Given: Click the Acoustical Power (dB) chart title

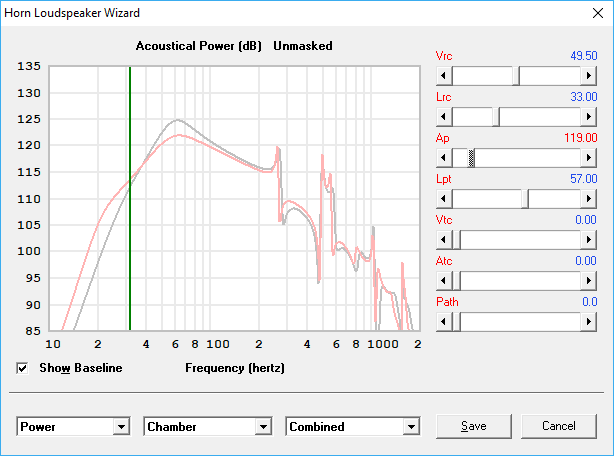Looking at the screenshot, I should 199,46.
